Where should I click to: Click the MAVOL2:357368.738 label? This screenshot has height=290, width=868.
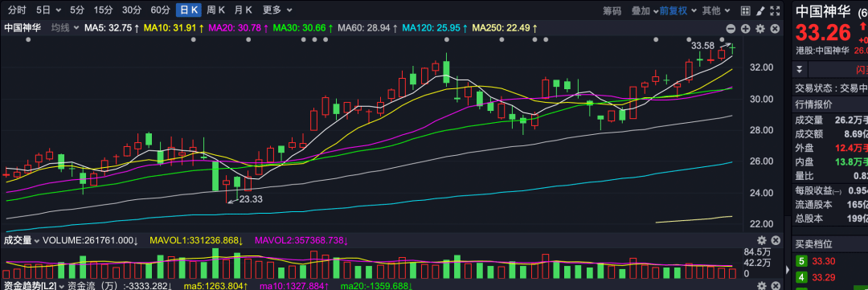pyautogui.click(x=301, y=240)
